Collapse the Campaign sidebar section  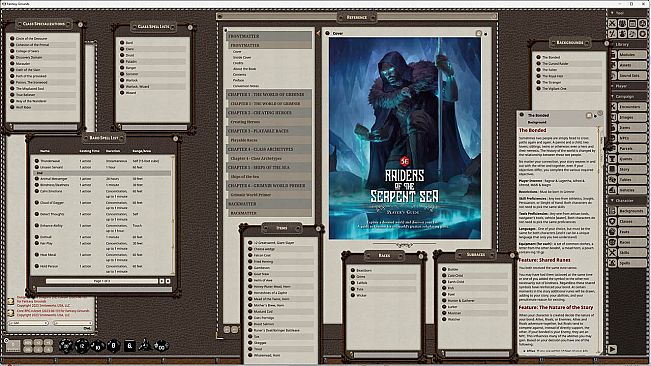612,96
